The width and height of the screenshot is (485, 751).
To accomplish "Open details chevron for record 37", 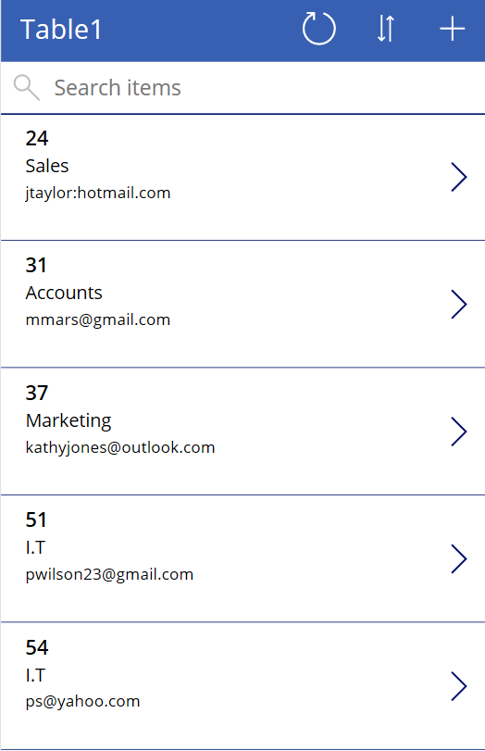I will click(459, 431).
